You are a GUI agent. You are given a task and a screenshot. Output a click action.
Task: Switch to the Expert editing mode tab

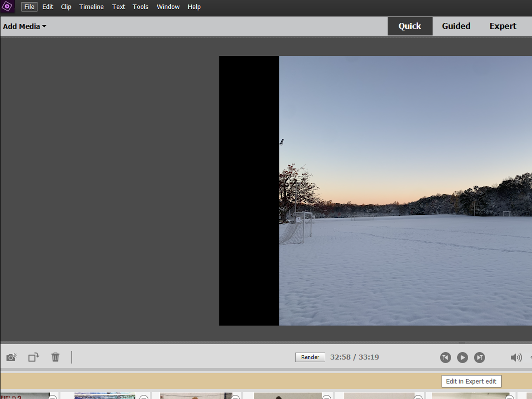(503, 26)
